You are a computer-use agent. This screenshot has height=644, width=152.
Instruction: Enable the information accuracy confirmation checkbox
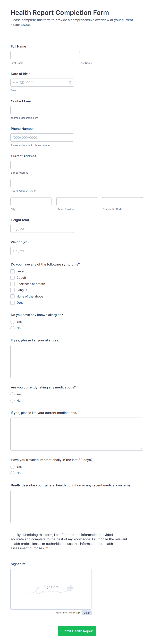pos(13,535)
